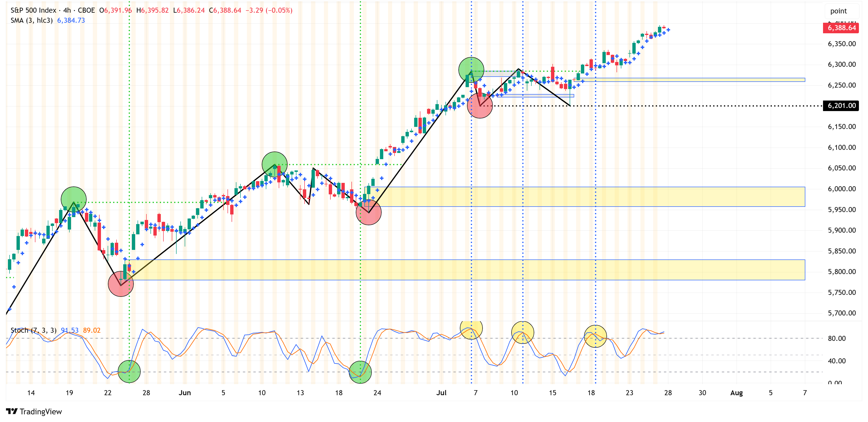The image size is (868, 422).
Task: Click green circle marking the May 19 swing high
Action: 73,199
